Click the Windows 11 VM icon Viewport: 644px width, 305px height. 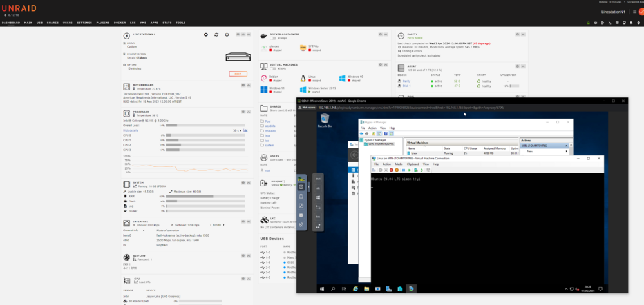[x=264, y=89]
